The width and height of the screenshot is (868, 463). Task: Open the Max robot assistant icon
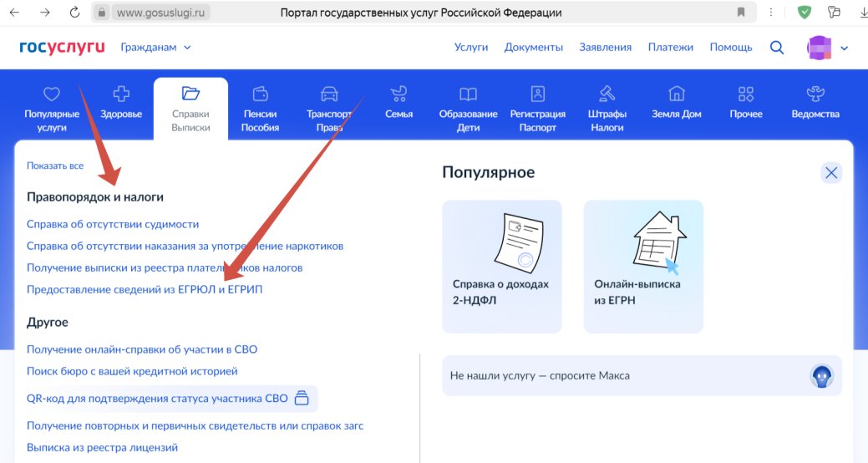(x=821, y=376)
